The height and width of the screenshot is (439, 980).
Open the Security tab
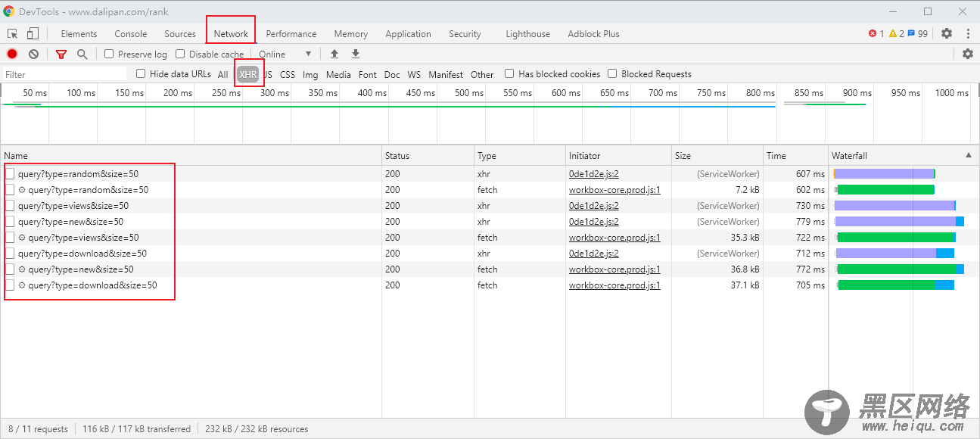tap(465, 33)
